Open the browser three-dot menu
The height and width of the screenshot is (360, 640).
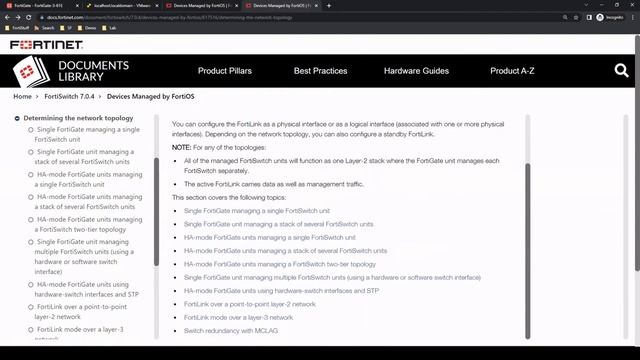coord(633,18)
